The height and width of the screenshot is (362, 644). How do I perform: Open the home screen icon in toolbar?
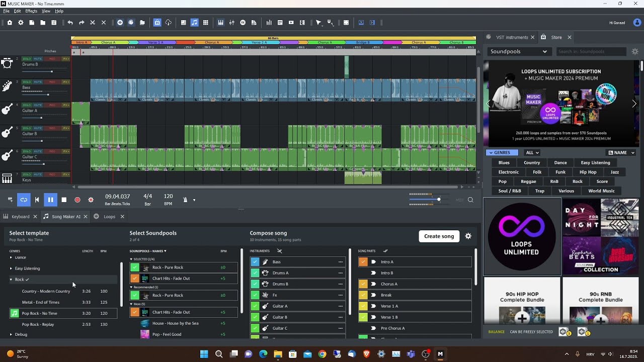click(x=10, y=23)
